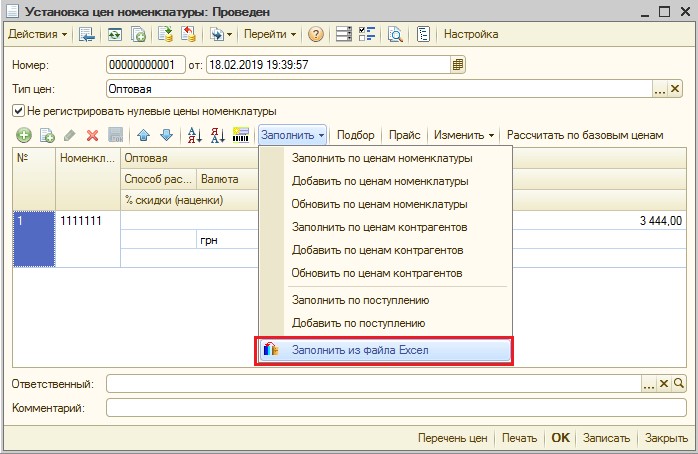The height and width of the screenshot is (454, 698).
Task: Click the Прайс button
Action: tap(404, 135)
